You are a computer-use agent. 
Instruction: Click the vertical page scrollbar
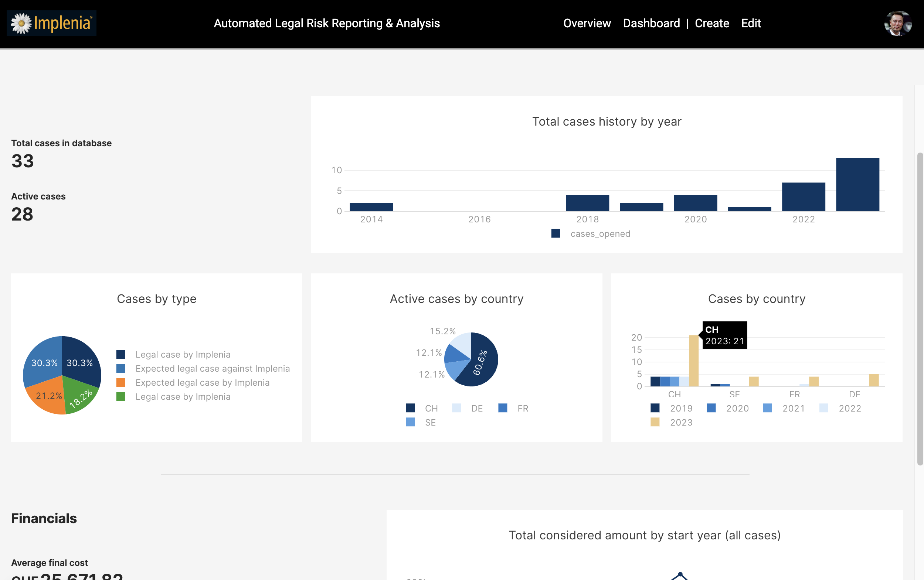click(x=920, y=309)
